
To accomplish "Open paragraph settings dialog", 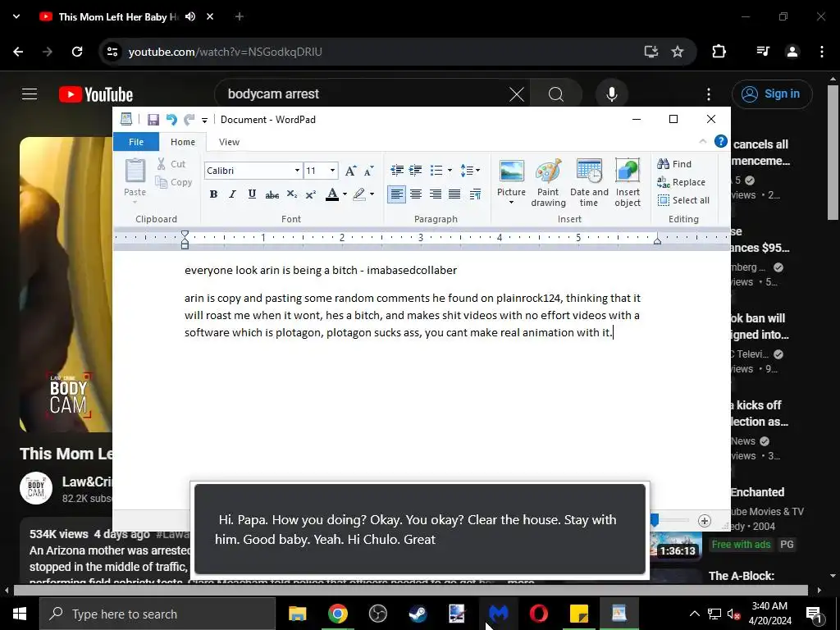I will click(475, 194).
